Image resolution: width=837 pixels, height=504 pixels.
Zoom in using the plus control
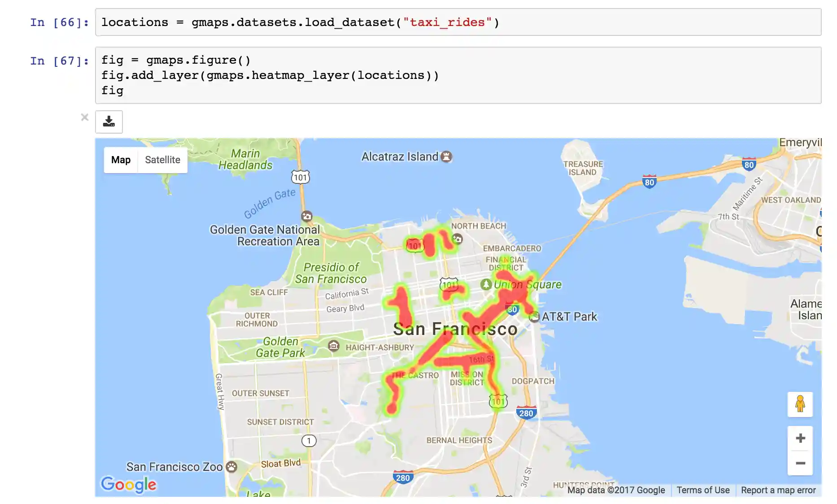click(800, 438)
